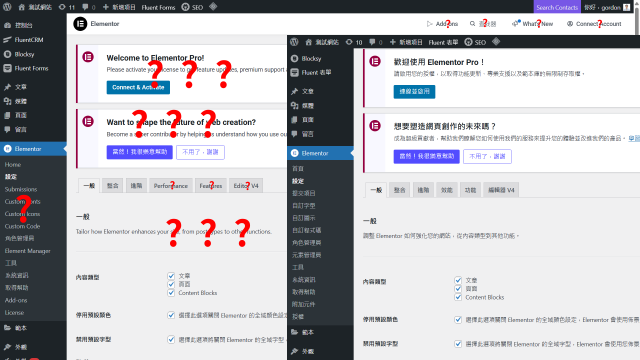This screenshot has height=360, width=640.
Task: Toggle the 停用預設顏色 checkbox in the left window
Action: tap(171, 315)
